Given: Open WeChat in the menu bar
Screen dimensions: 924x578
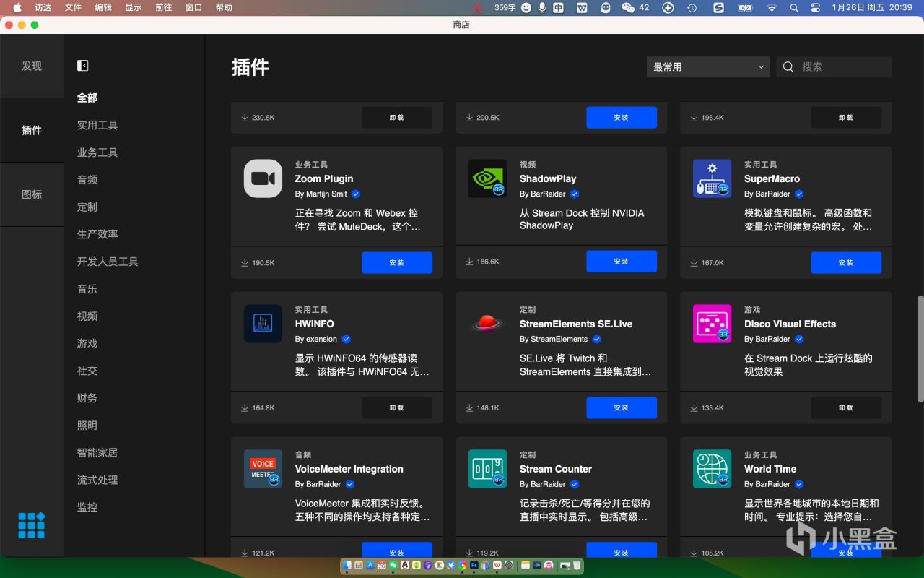Looking at the screenshot, I should tap(628, 7).
